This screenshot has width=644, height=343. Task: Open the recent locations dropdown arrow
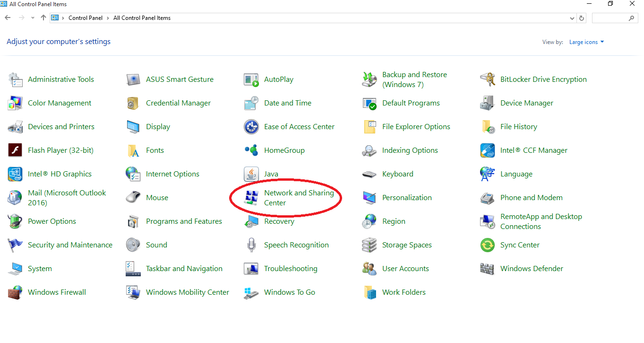pyautogui.click(x=33, y=18)
